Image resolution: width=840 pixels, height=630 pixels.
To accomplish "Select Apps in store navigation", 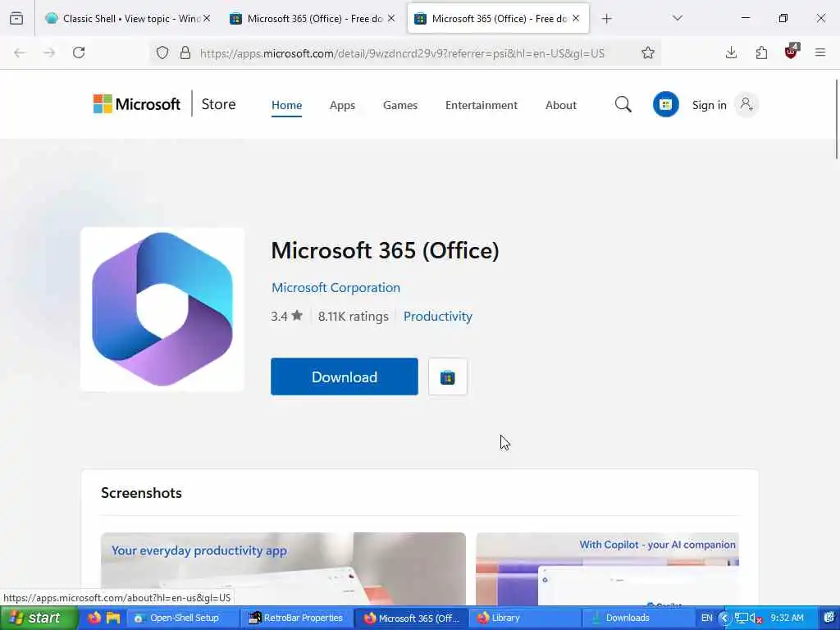I will (342, 105).
